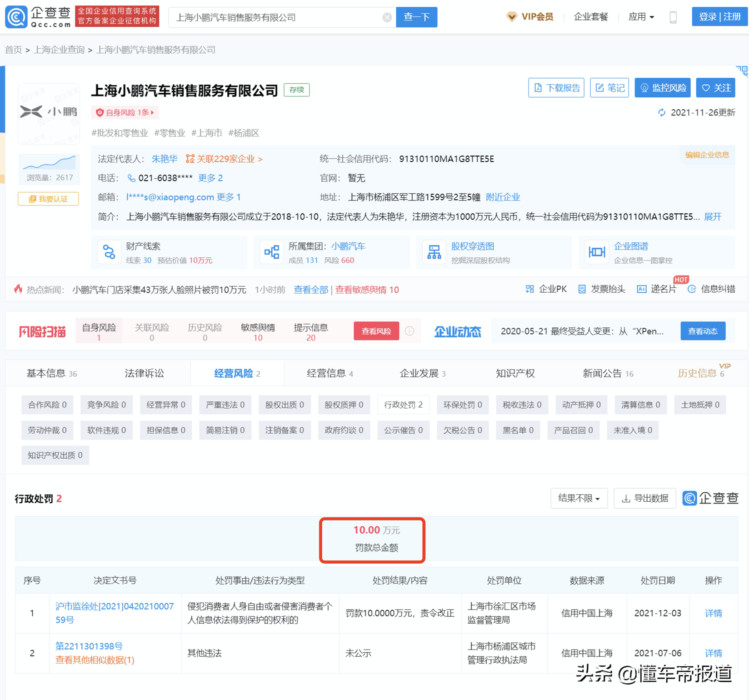Open the 知识产权 tab
Screen dimensions: 749x700
coord(515,373)
